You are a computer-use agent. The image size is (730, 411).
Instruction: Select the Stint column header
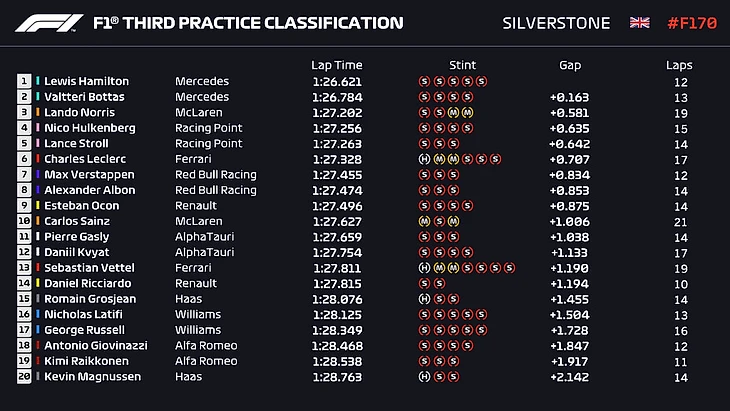coord(463,65)
